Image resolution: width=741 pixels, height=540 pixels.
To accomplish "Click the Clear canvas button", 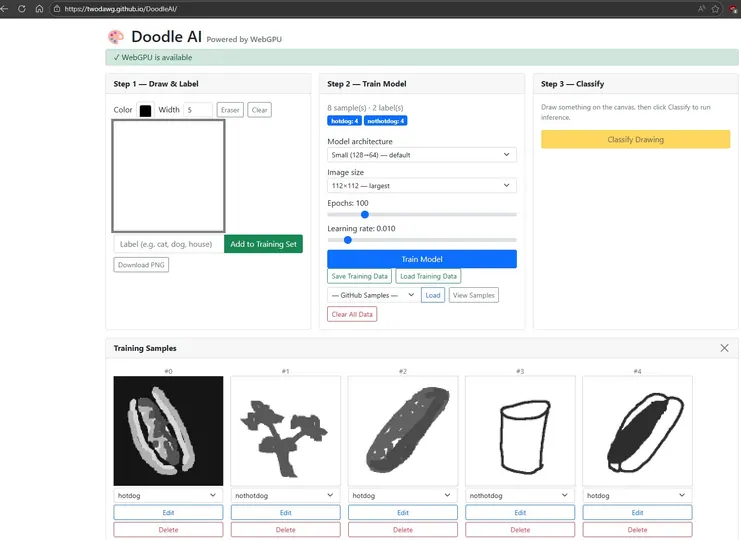I will pyautogui.click(x=259, y=110).
